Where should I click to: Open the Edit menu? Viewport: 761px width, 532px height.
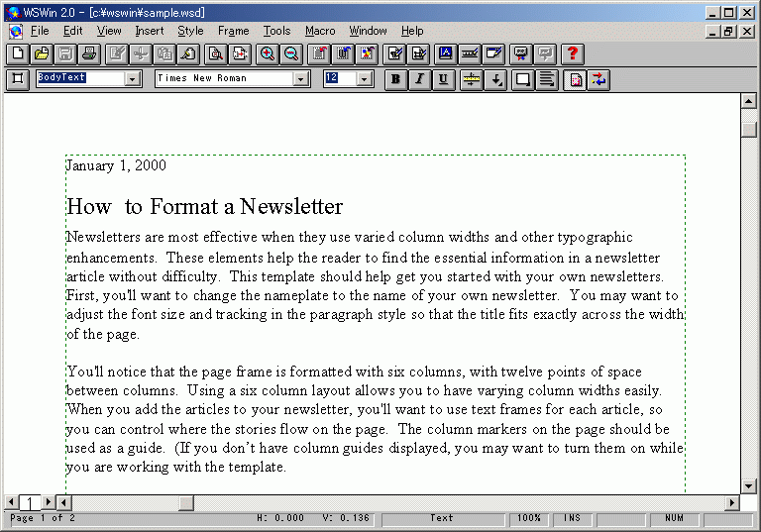pyautogui.click(x=72, y=31)
